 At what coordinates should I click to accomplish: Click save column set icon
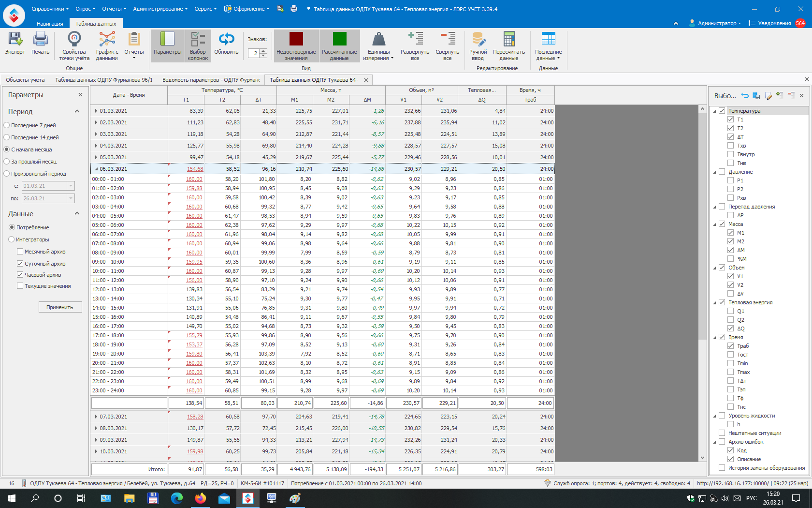[x=756, y=95]
